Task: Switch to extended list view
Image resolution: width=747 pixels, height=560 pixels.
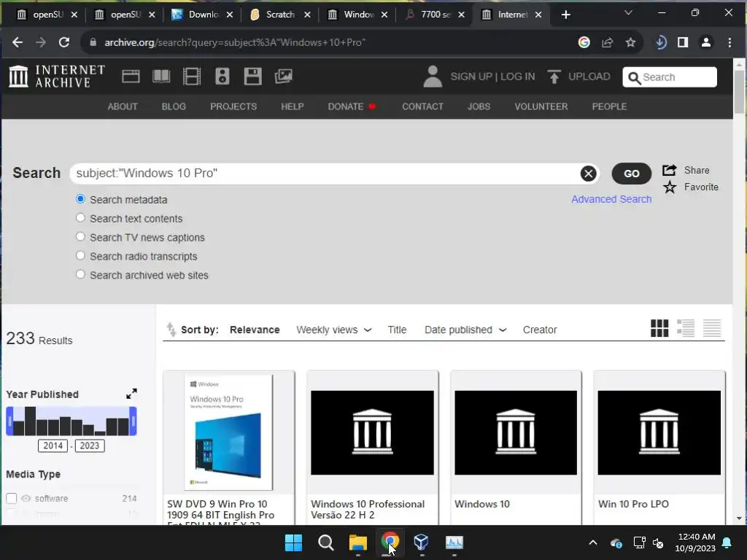Action: 686,328
